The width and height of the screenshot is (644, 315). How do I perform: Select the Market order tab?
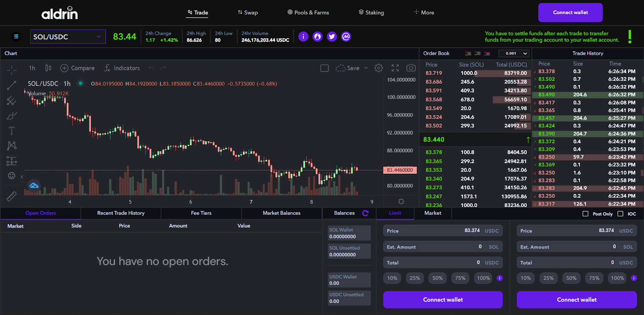pyautogui.click(x=433, y=213)
